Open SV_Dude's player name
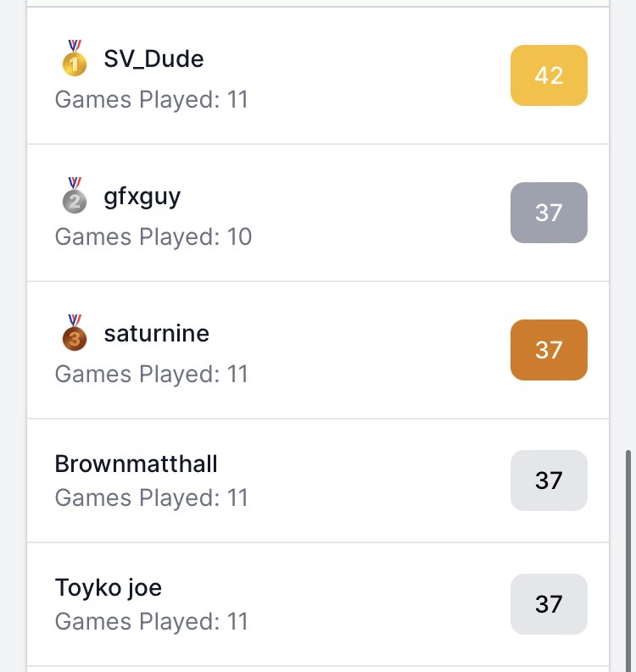This screenshot has width=636, height=672. coord(153,58)
